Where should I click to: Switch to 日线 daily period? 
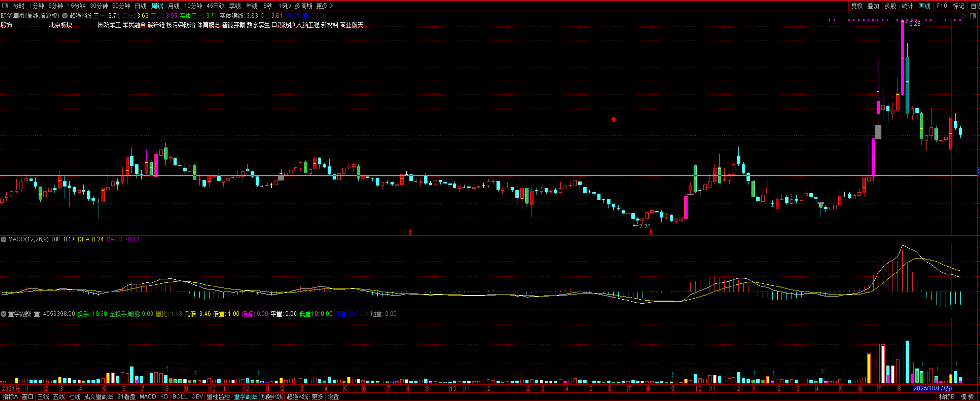point(140,6)
